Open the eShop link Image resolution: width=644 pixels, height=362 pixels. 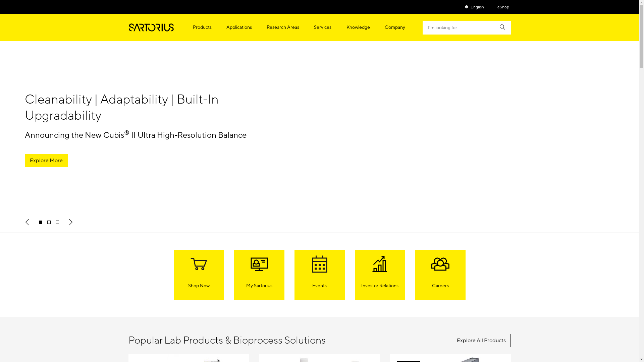coord(503,7)
